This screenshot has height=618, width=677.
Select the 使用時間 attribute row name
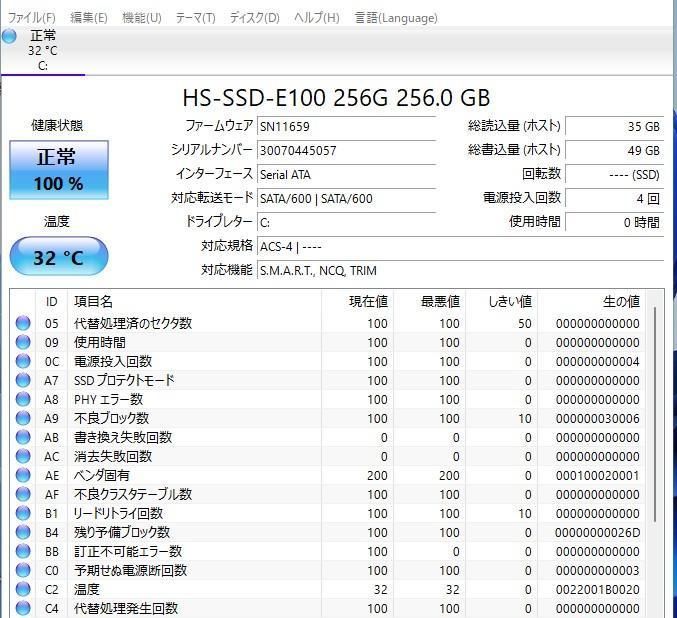[x=100, y=342]
